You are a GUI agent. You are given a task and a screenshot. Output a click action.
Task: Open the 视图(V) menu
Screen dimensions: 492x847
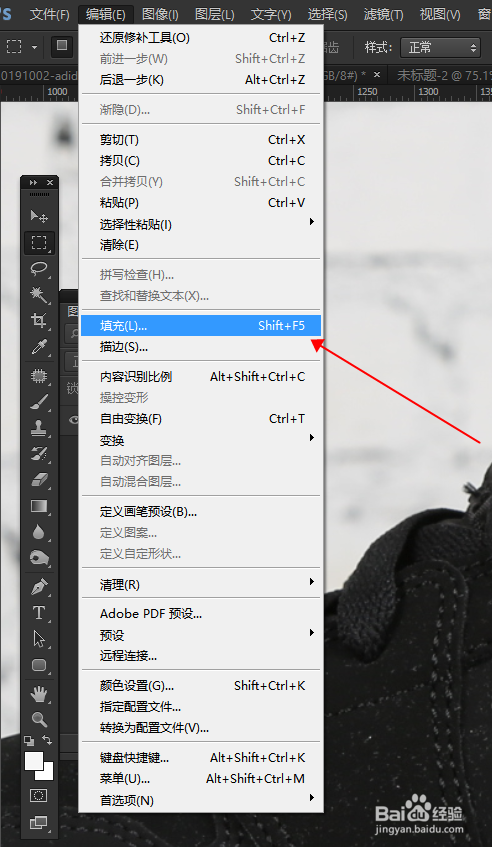440,15
